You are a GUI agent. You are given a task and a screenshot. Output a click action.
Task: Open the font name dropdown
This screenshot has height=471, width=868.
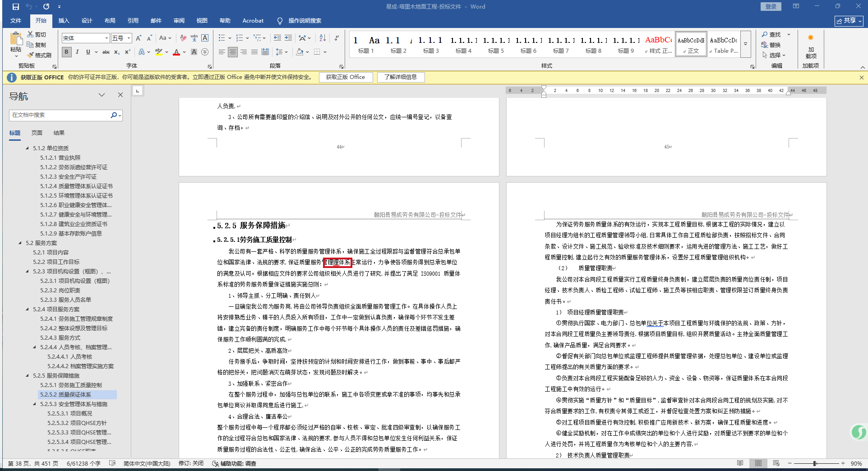(x=106, y=38)
